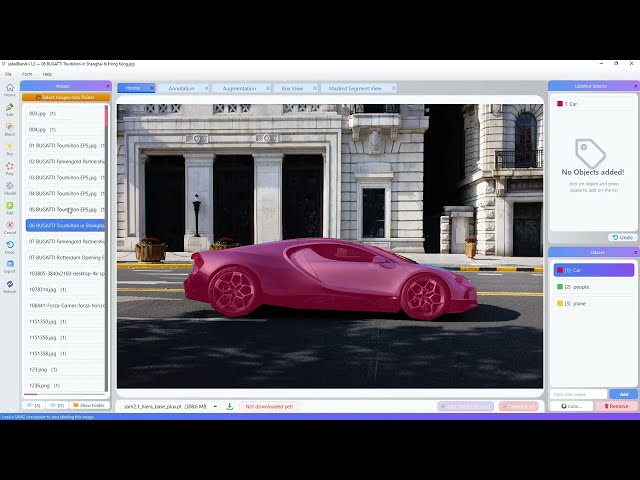
Task: Select image 003.jpg in list
Action: (x=65, y=114)
